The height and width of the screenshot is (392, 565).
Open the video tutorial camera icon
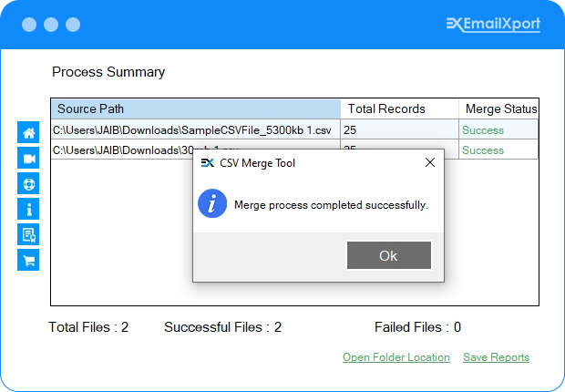coord(28,159)
